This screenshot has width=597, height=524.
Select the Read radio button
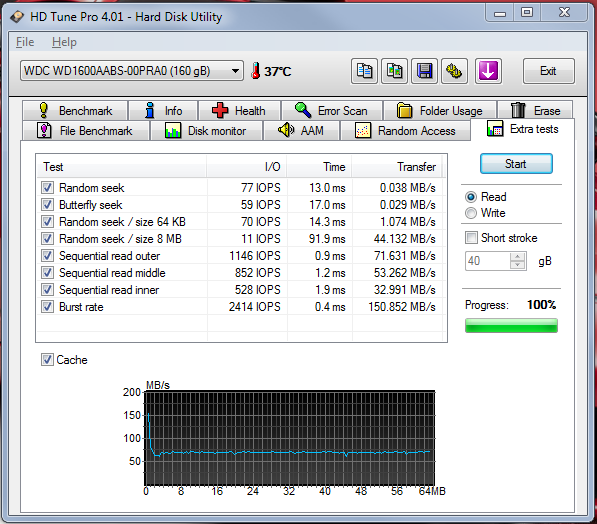tap(471, 197)
